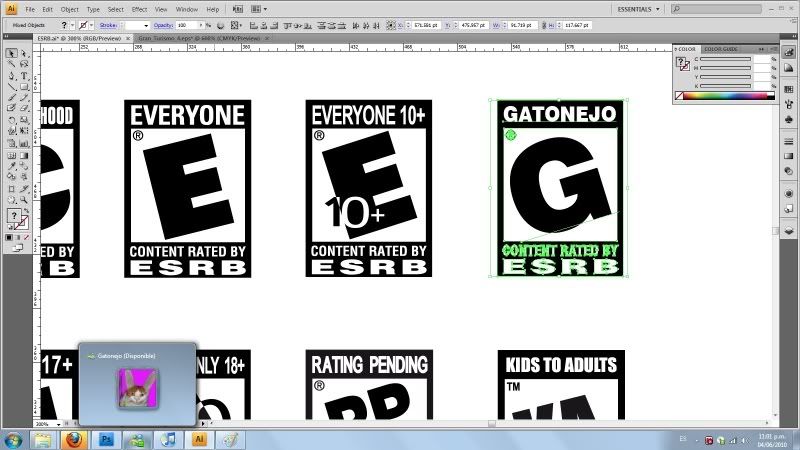Select the Type tool
Screen dimensions: 800x450
23,76
